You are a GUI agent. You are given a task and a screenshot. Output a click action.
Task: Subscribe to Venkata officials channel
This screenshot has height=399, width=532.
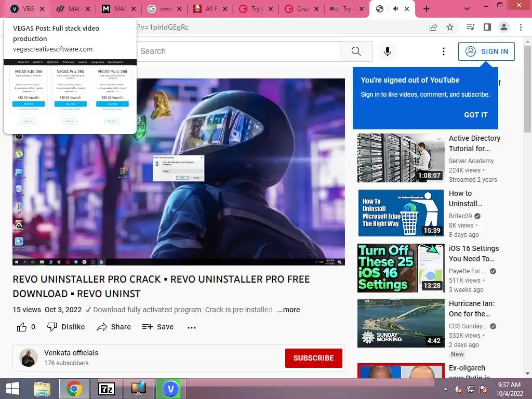pyautogui.click(x=313, y=358)
